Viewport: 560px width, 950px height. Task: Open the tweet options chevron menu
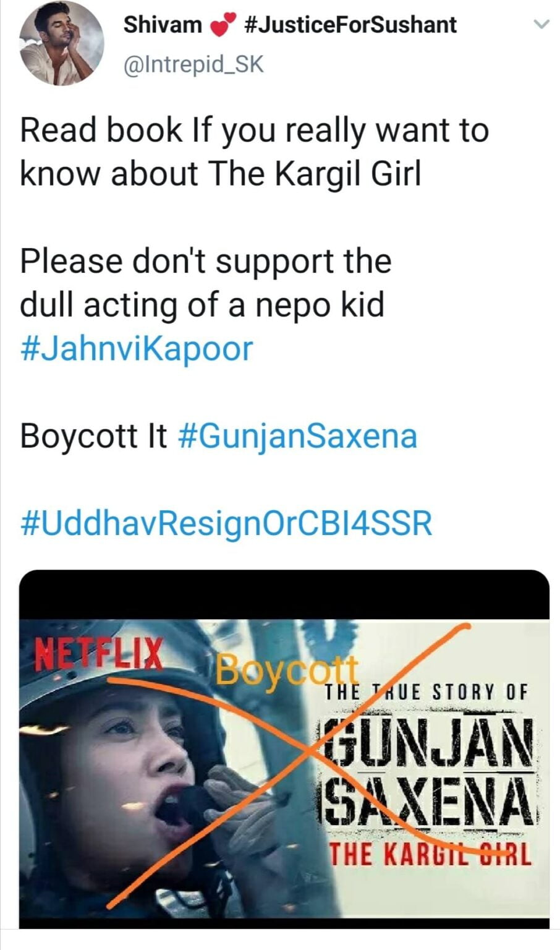click(x=541, y=25)
